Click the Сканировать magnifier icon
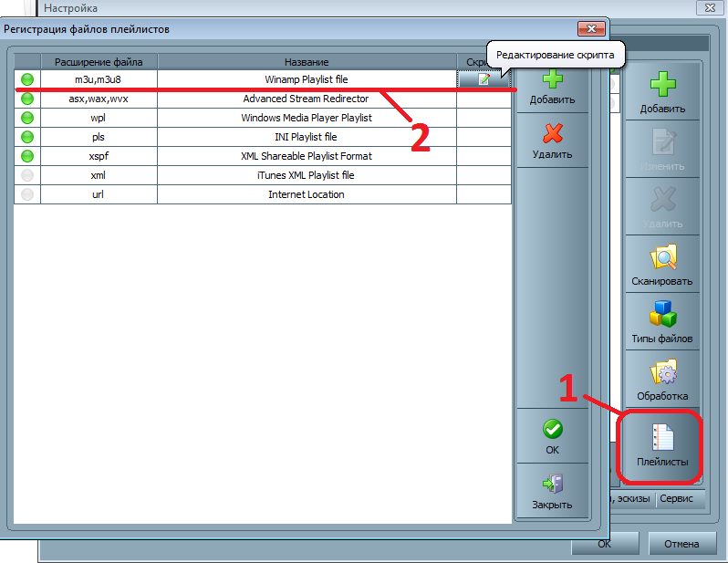Image resolution: width=728 pixels, height=563 pixels. [x=662, y=257]
